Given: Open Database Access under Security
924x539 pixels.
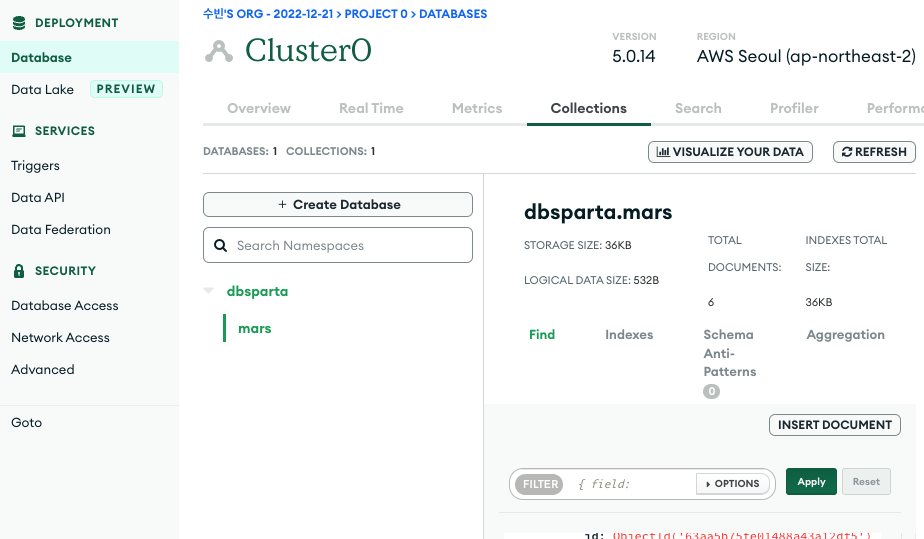Looking at the screenshot, I should [x=65, y=305].
